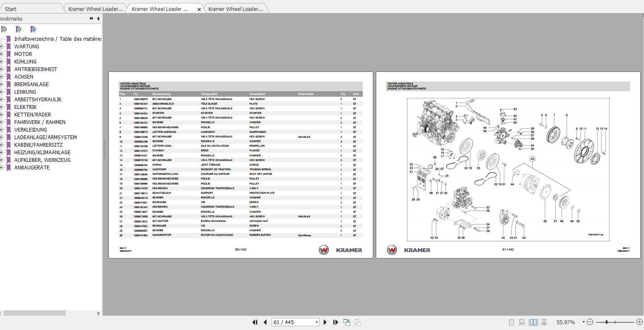Expand the ANTRIEBSEINHEIT bookmark

[2, 69]
